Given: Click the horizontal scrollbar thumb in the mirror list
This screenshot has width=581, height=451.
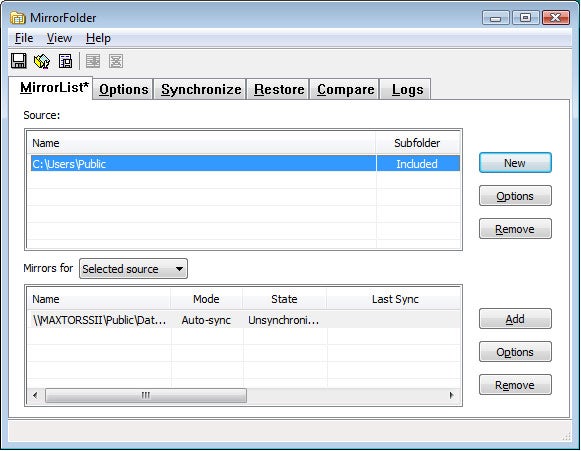Looking at the screenshot, I should 146,395.
